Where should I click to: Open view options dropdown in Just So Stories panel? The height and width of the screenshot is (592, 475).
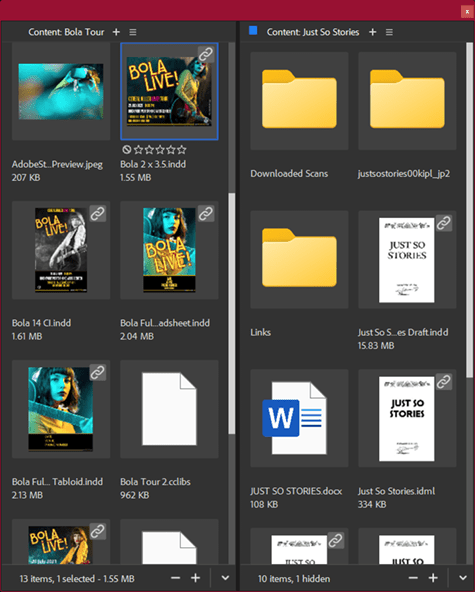[x=463, y=578]
